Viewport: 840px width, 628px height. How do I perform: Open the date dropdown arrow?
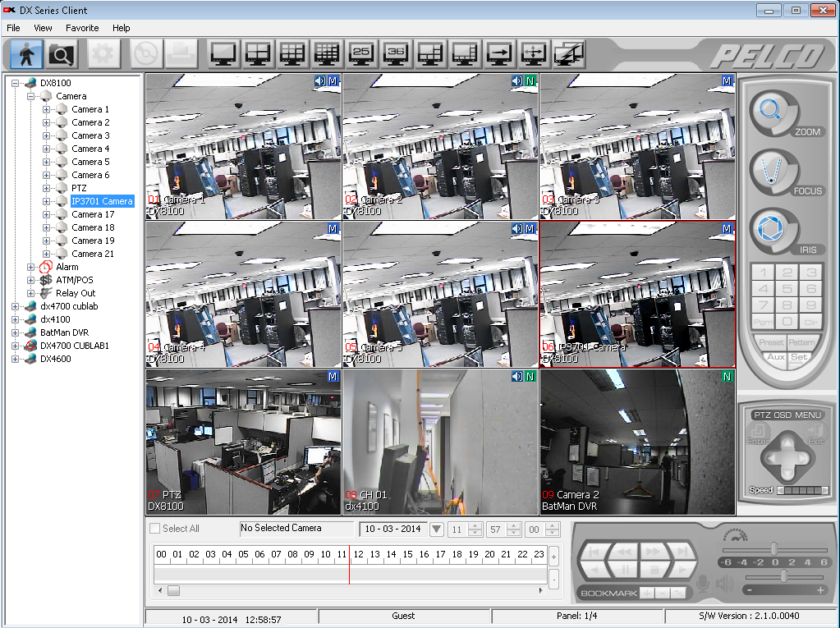(437, 529)
